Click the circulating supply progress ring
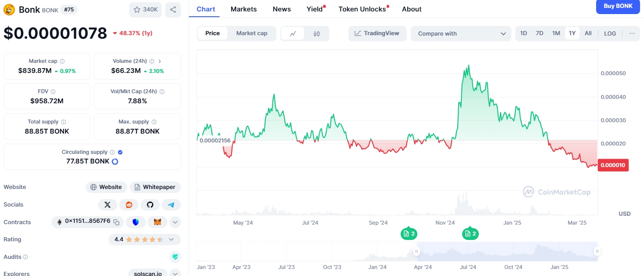 [115, 161]
